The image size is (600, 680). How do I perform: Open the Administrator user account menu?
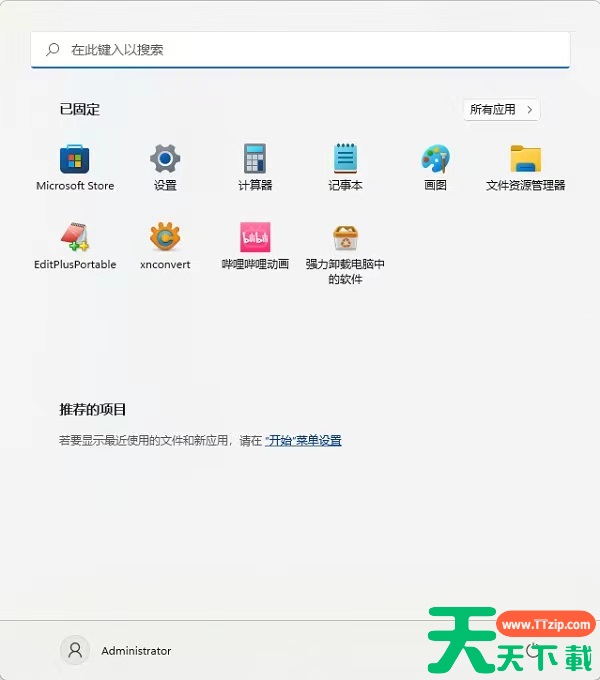tap(116, 651)
